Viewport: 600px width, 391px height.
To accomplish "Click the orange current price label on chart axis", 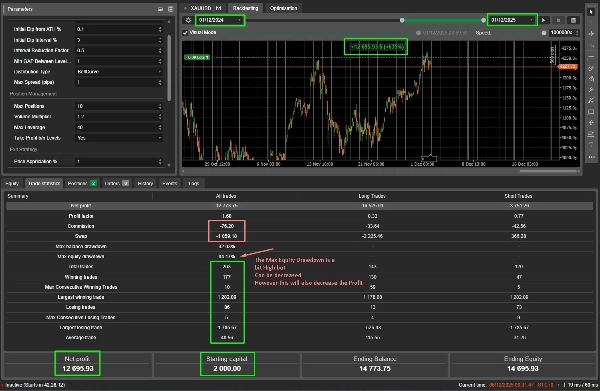I will [567, 67].
